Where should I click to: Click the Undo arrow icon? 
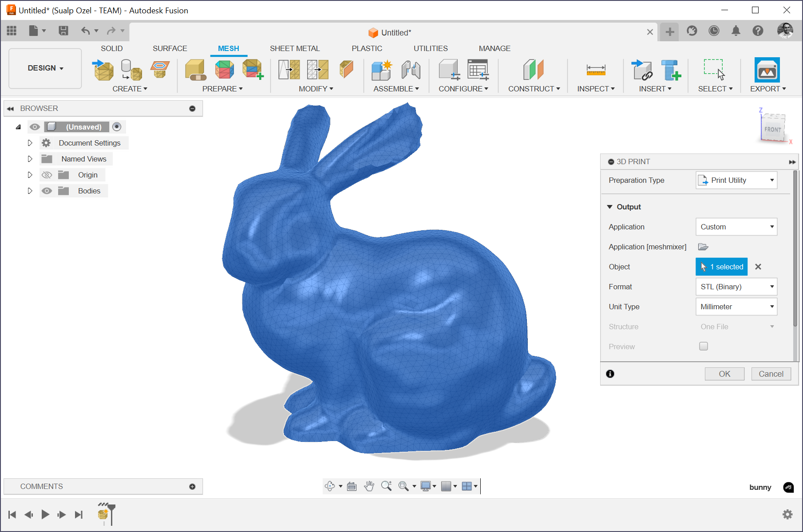85,31
